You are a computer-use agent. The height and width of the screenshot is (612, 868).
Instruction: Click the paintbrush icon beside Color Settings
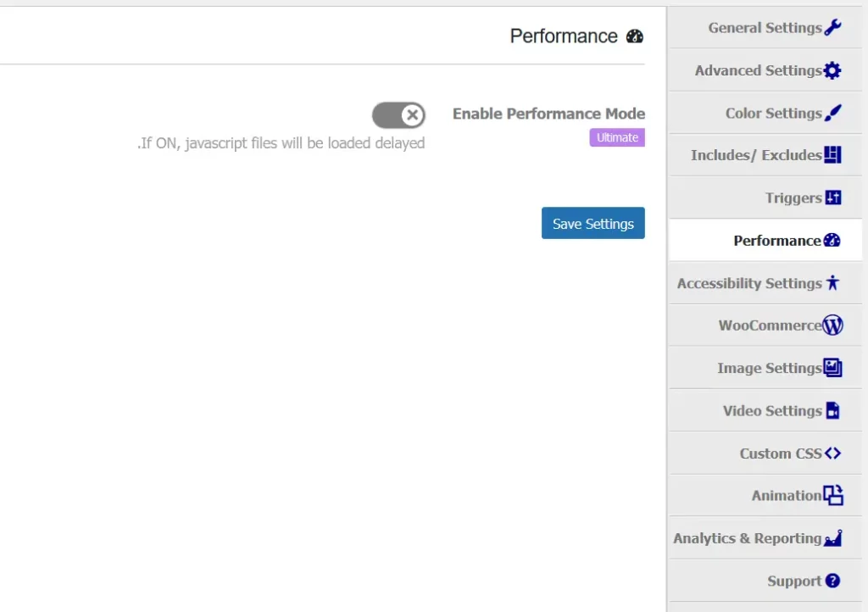[832, 113]
